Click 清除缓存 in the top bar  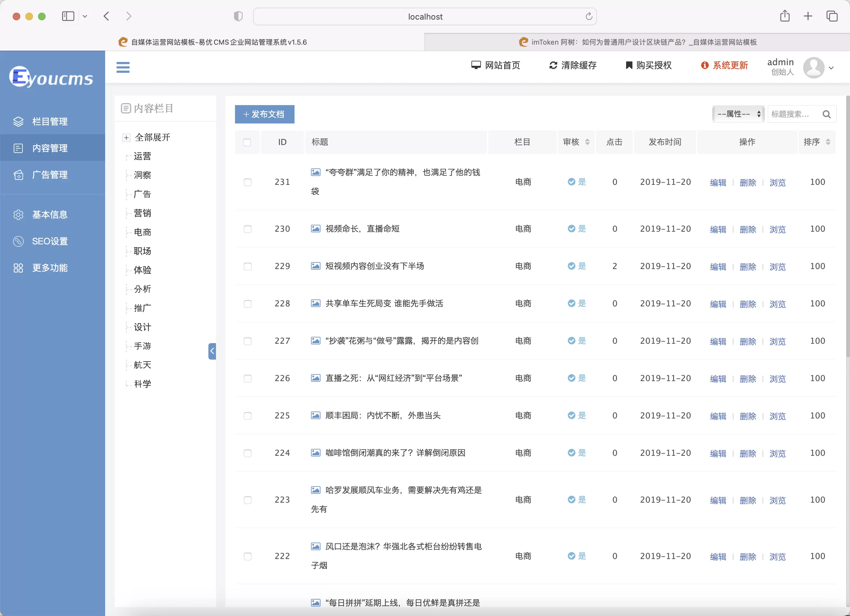click(573, 65)
